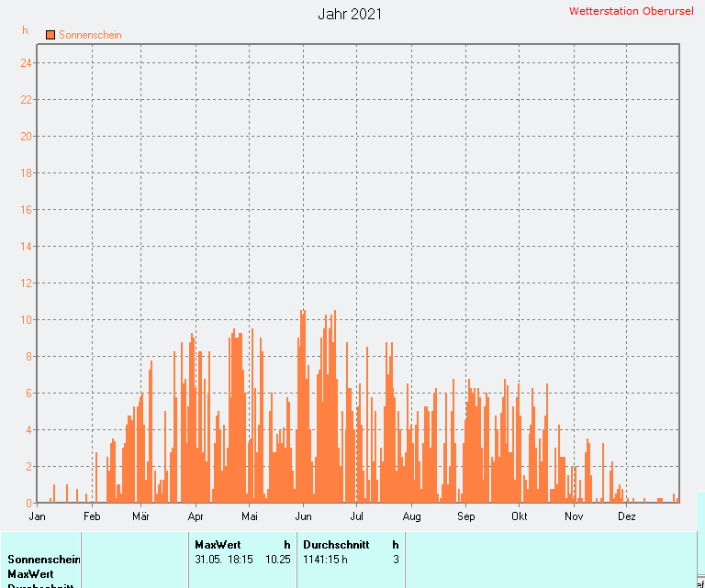Click the Sonnenschein legend label

pyautogui.click(x=90, y=35)
